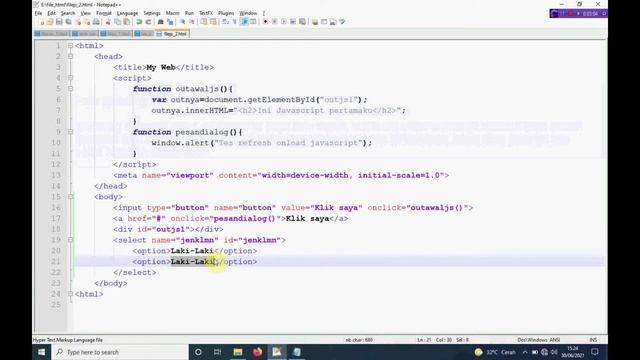Open File Explorer from taskbar
640x360 pixels.
tap(238, 352)
